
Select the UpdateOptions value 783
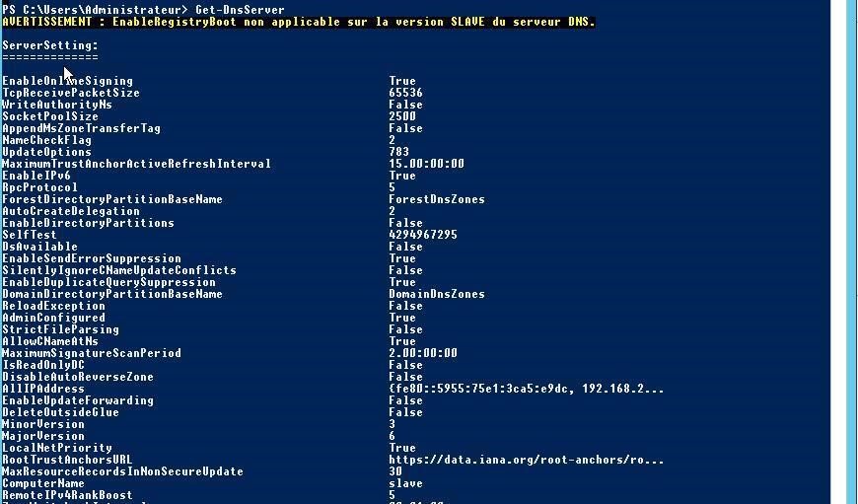398,152
